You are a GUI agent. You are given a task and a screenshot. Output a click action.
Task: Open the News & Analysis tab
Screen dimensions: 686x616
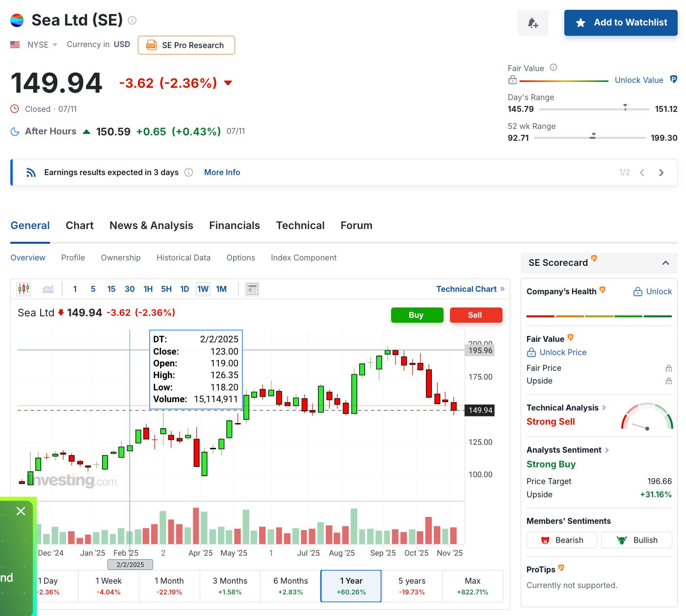(151, 226)
